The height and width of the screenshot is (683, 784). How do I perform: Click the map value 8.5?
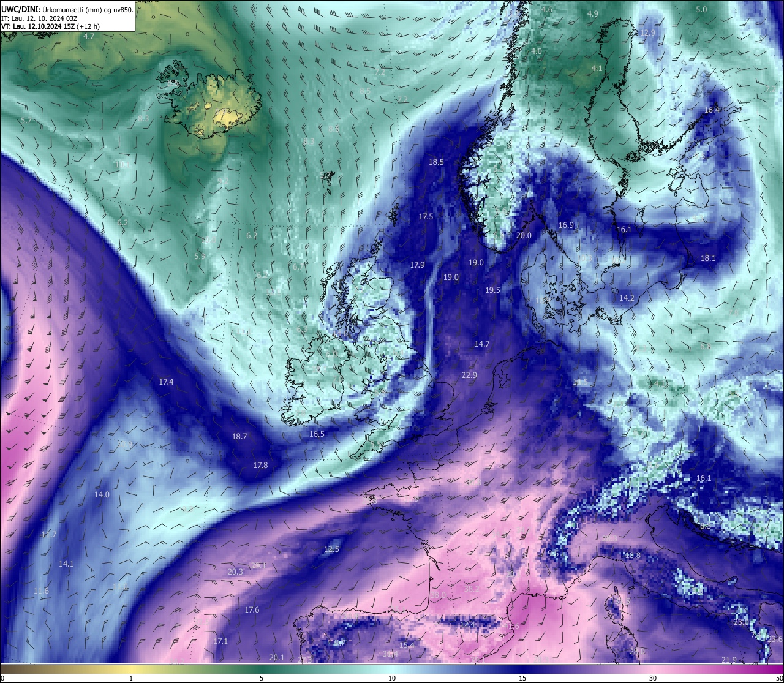click(365, 91)
